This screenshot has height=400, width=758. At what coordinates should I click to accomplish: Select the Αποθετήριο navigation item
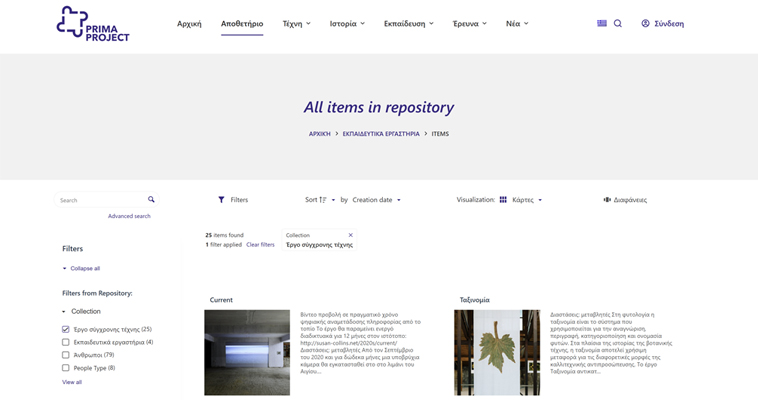pyautogui.click(x=242, y=24)
